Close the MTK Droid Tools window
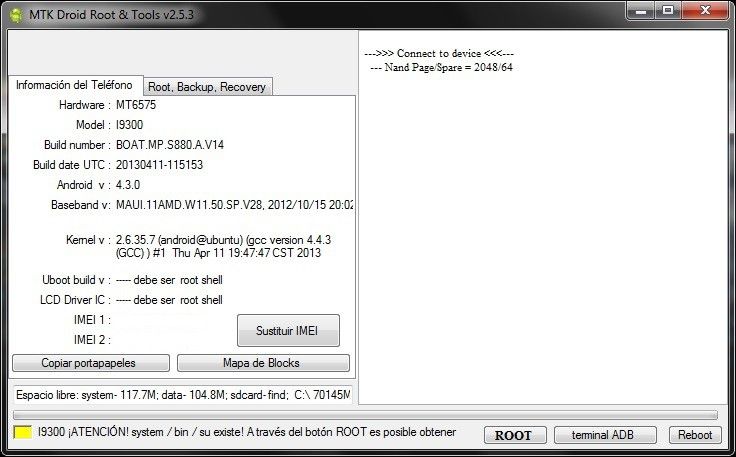This screenshot has height=457, width=736. click(x=705, y=11)
